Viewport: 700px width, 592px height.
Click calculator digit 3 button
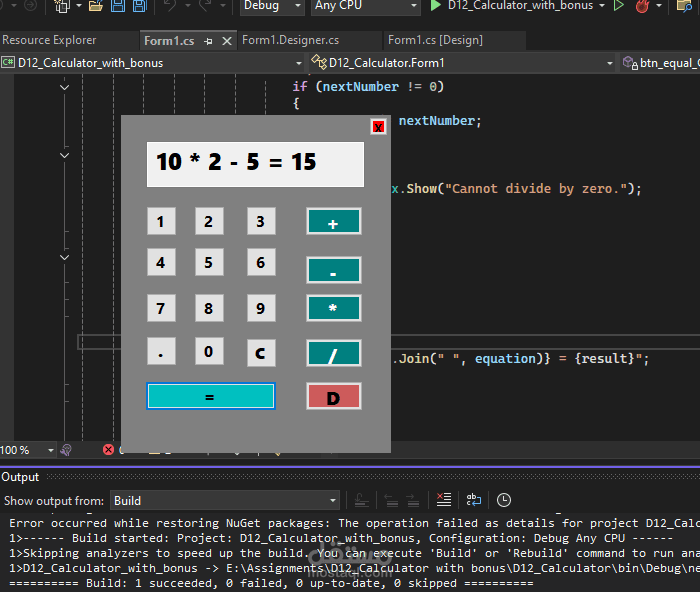[x=261, y=221]
